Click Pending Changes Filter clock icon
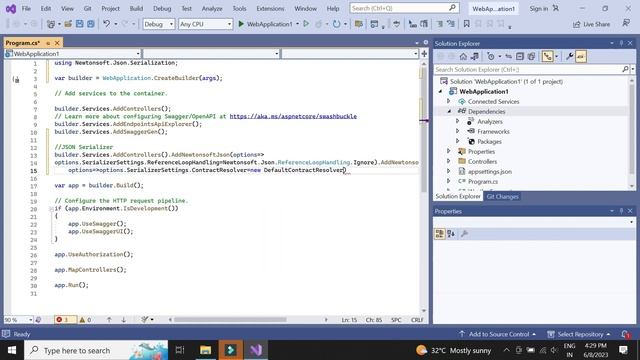The image size is (640, 360). pos(491,57)
